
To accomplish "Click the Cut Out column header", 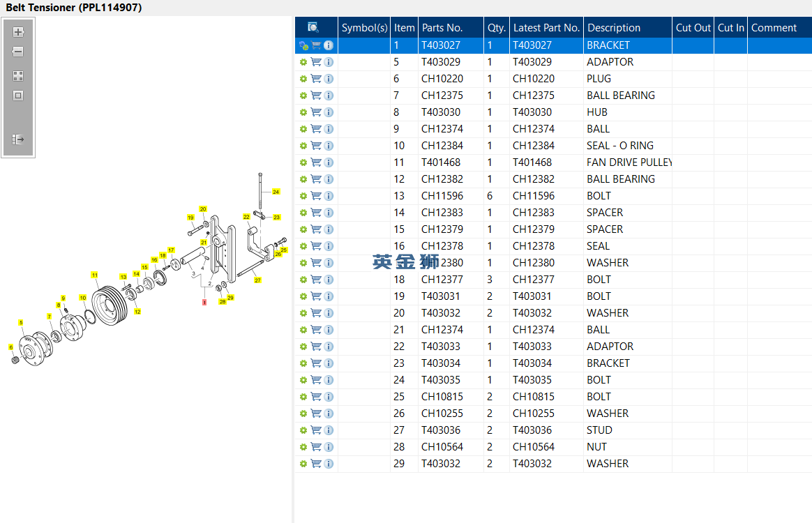I will click(693, 28).
